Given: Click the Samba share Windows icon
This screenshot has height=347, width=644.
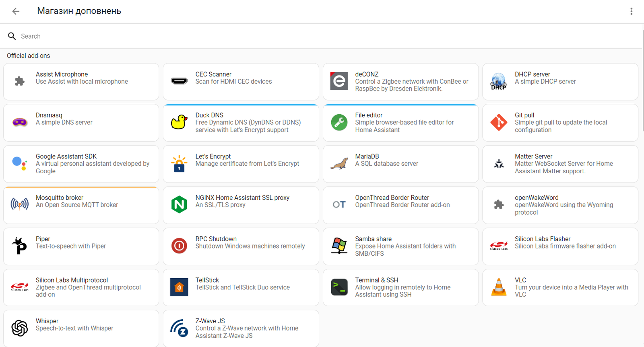Looking at the screenshot, I should [339, 246].
